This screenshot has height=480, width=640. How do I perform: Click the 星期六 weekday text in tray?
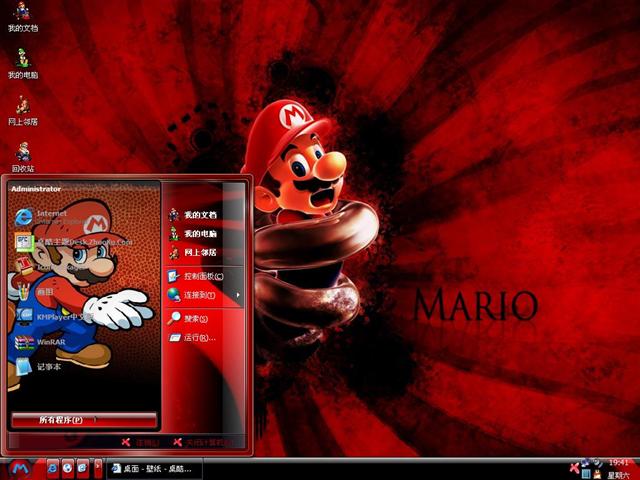coord(618,475)
